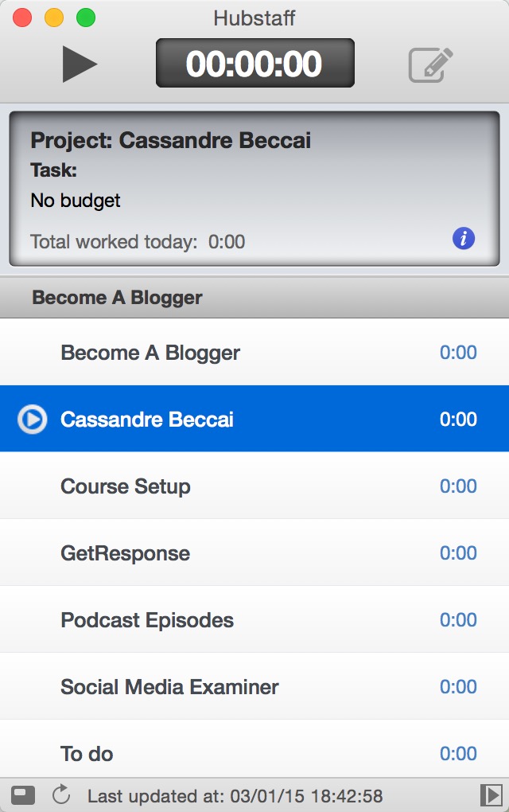Click the time total for Podcast Episodes

pyautogui.click(x=458, y=619)
